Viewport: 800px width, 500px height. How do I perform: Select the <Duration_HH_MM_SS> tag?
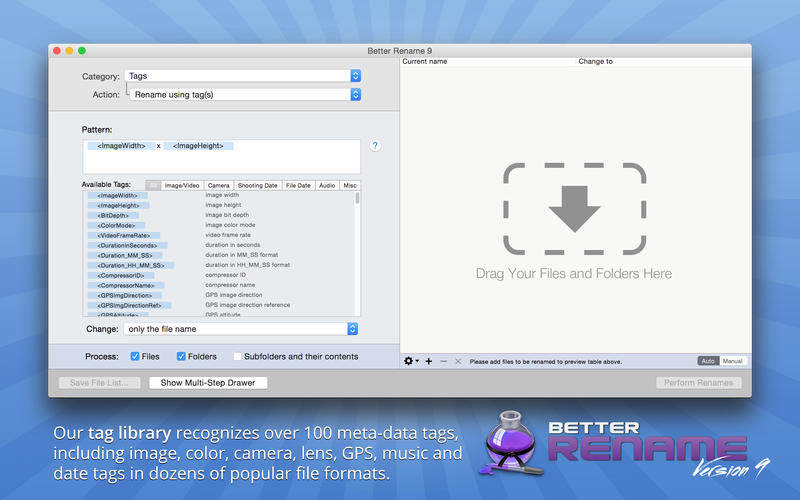[x=131, y=265]
